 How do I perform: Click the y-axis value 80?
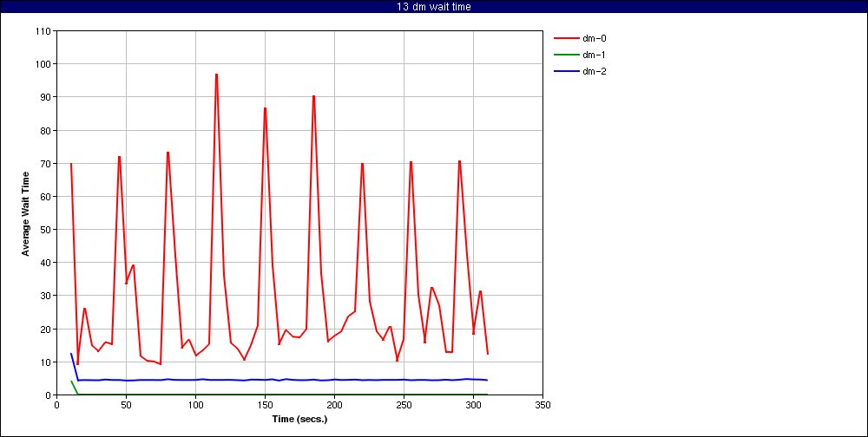pos(47,131)
